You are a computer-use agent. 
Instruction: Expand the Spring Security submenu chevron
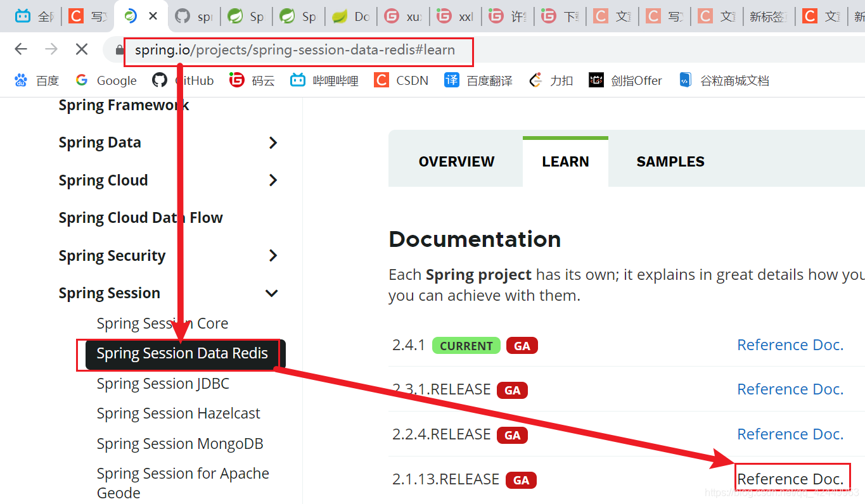(x=273, y=256)
